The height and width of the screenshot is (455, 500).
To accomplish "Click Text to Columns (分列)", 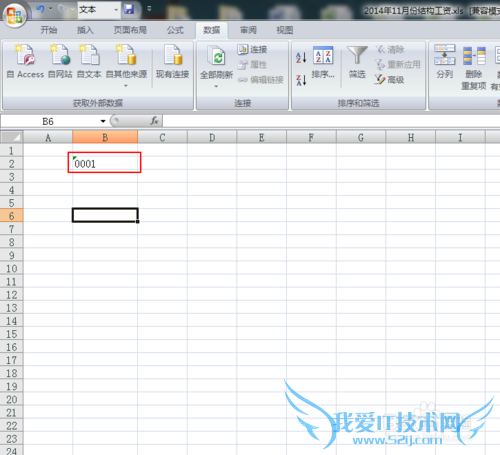I will click(x=445, y=62).
